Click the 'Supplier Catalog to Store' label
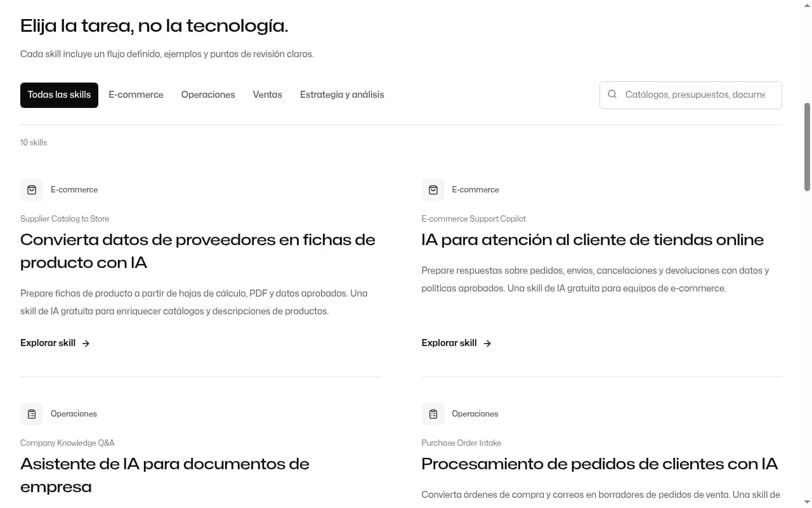The width and height of the screenshot is (812, 508). point(65,219)
